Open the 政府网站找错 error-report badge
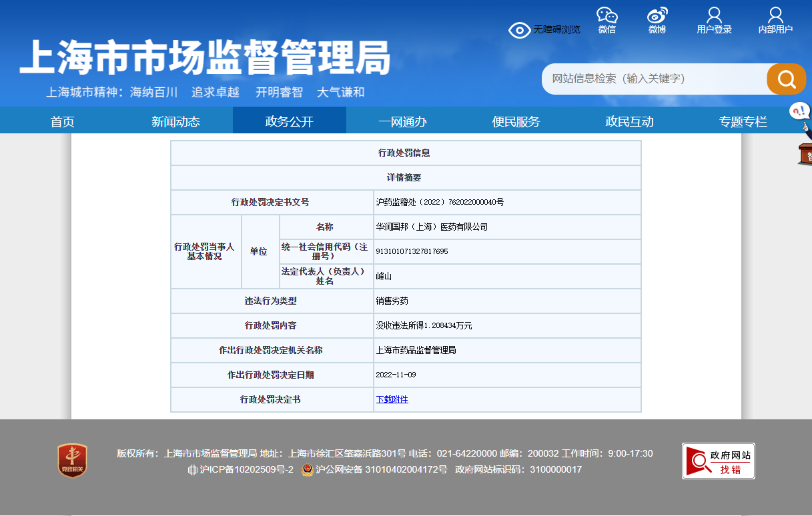This screenshot has width=812, height=516. [x=718, y=461]
